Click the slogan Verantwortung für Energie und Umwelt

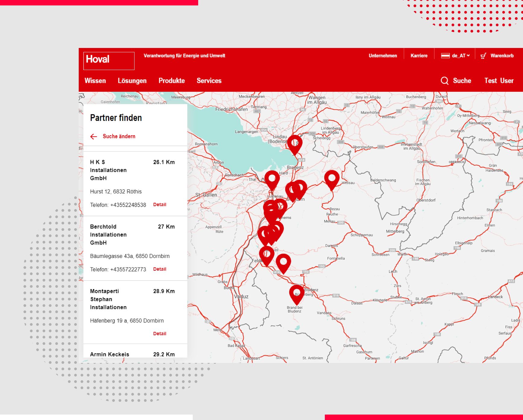(x=184, y=56)
